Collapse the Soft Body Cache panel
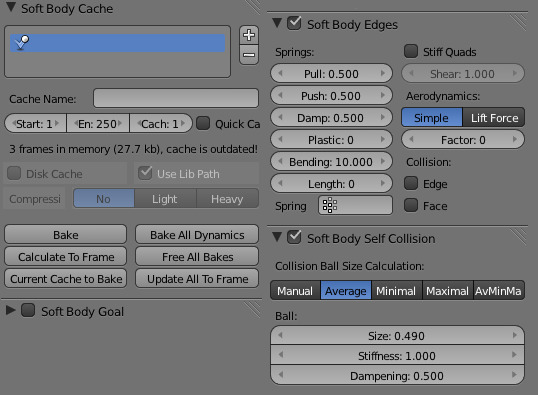Screen dimensions: 538x395 pyautogui.click(x=11, y=8)
